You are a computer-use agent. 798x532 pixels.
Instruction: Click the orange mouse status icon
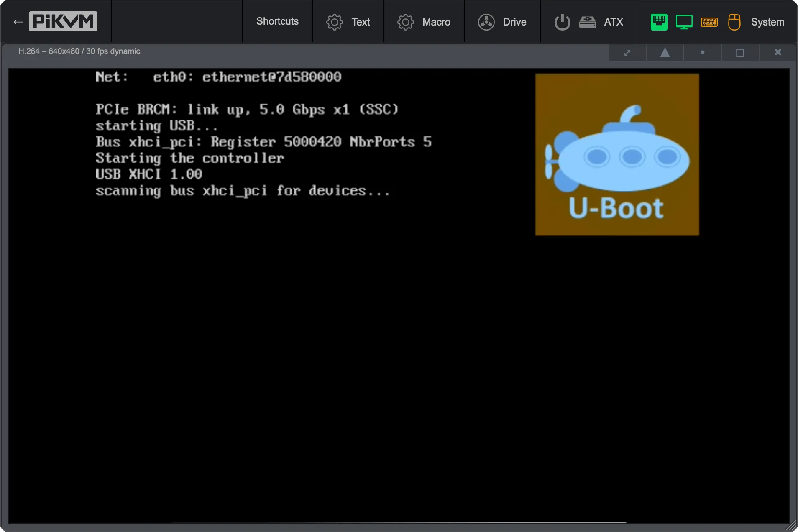click(x=734, y=22)
